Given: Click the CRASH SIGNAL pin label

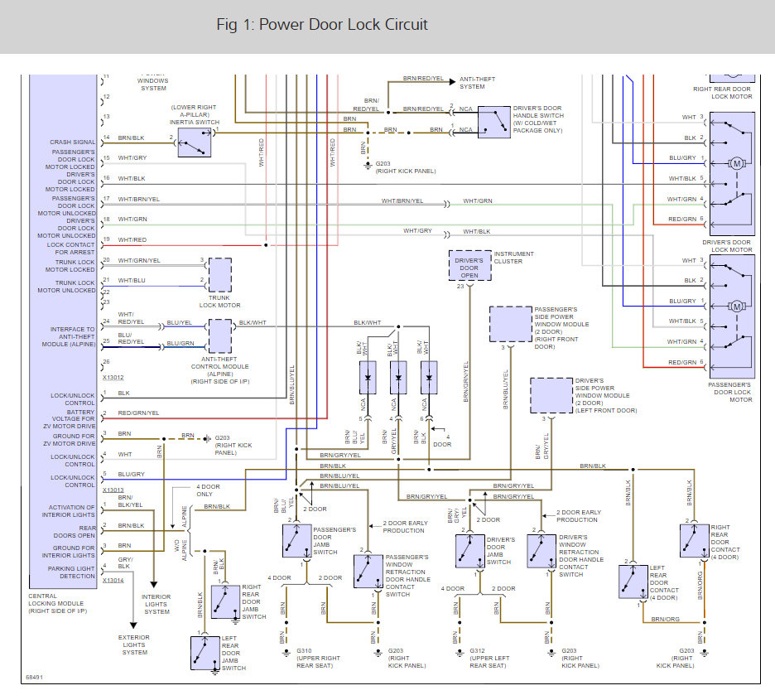Looking at the screenshot, I should click(x=73, y=142).
